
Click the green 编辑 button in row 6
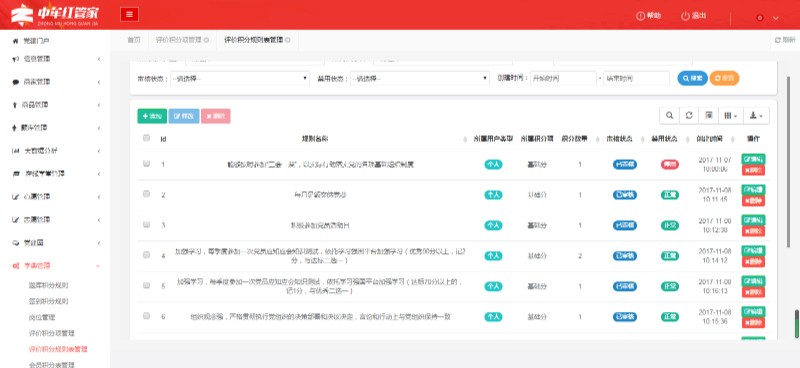click(753, 311)
